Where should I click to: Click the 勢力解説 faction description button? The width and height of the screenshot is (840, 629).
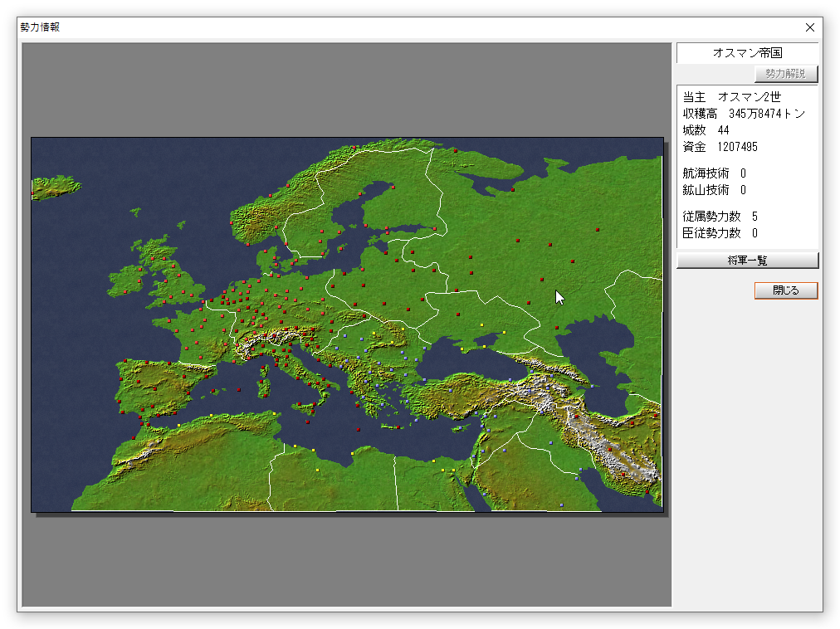[785, 74]
